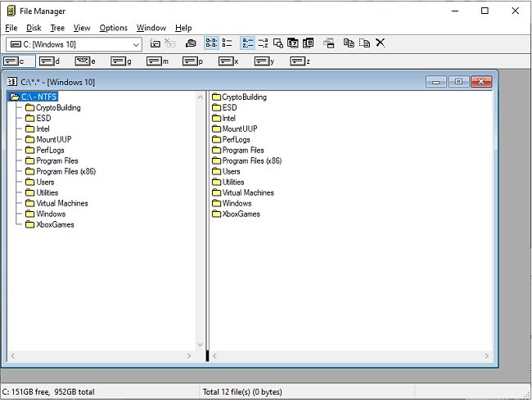532x402 pixels.
Task: Select drive z from the drive bar
Action: (x=300, y=61)
